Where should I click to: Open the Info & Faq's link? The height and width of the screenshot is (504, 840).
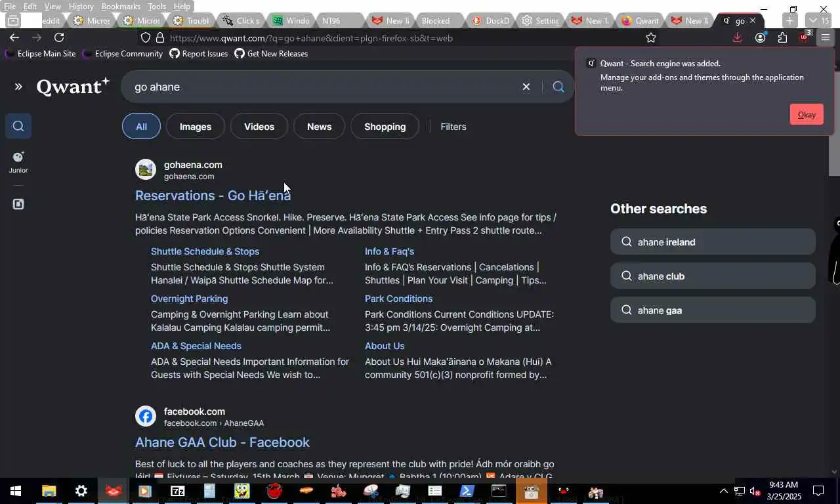pos(389,251)
